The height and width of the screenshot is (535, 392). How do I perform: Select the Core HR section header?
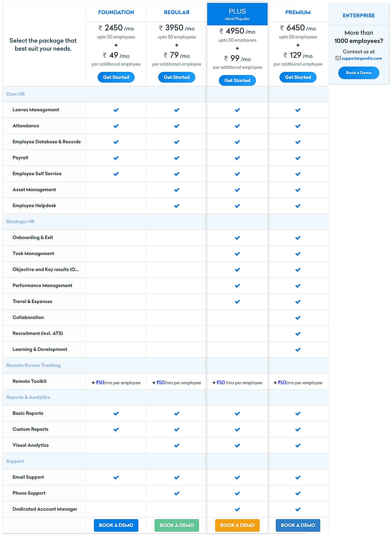[16, 94]
